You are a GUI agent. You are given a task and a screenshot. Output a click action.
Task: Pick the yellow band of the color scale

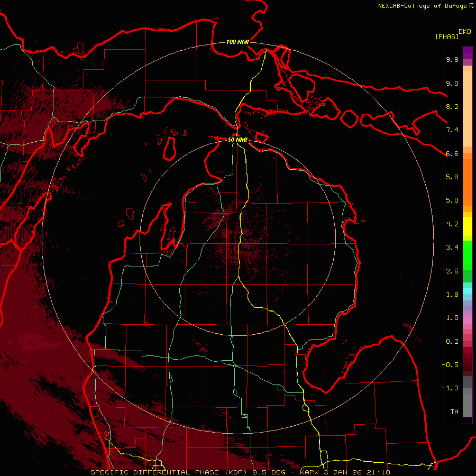point(467,226)
